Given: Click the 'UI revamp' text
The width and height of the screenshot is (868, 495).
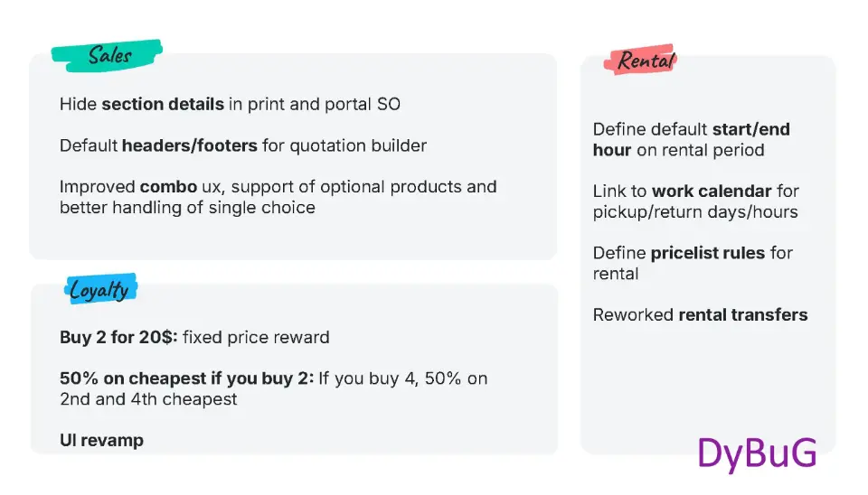Looking at the screenshot, I should point(102,440).
